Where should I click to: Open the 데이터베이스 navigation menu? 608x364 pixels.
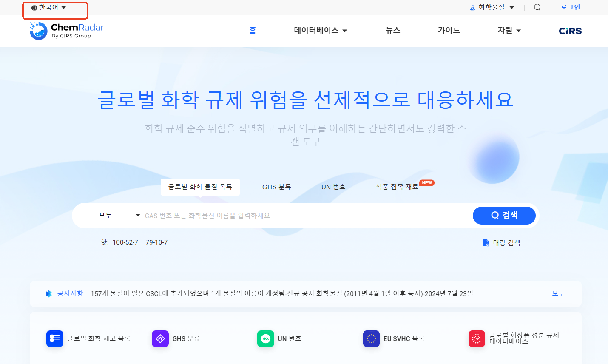click(320, 31)
